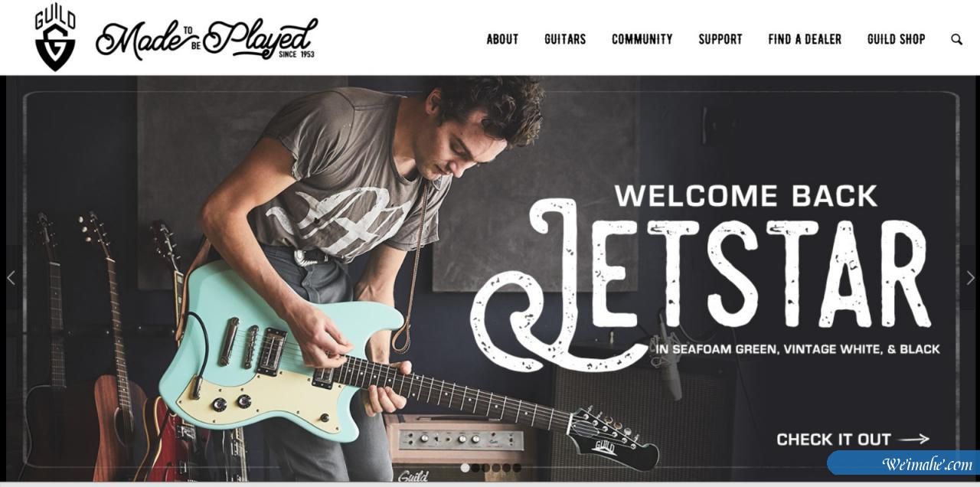Screen dimensions: 980x487
Task: Open the Find A Dealer page
Action: [x=805, y=39]
